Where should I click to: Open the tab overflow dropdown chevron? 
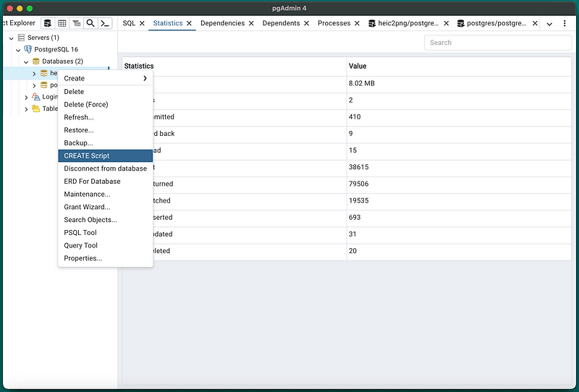click(x=549, y=24)
